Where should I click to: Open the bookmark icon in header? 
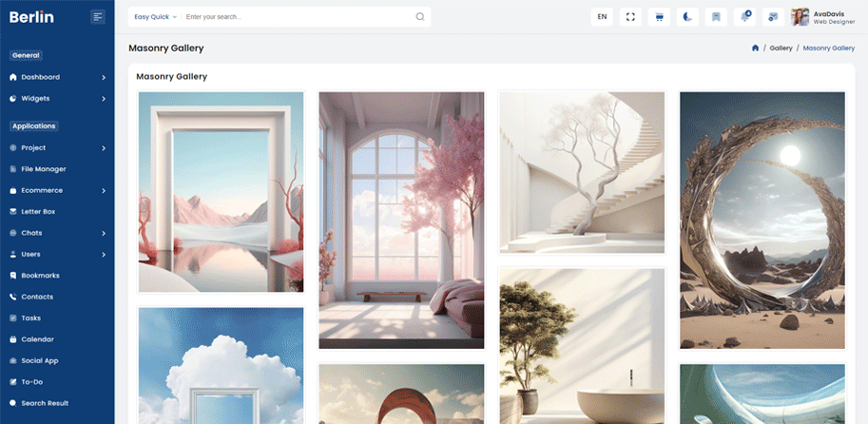tap(716, 16)
